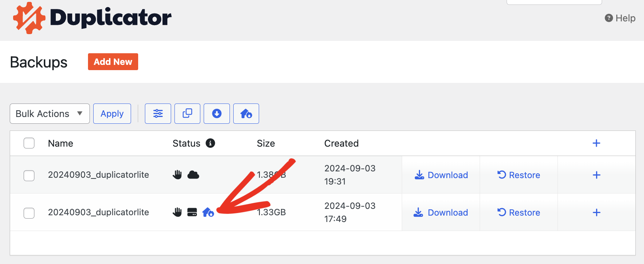Click the recovery point house toolbar icon

(x=246, y=114)
